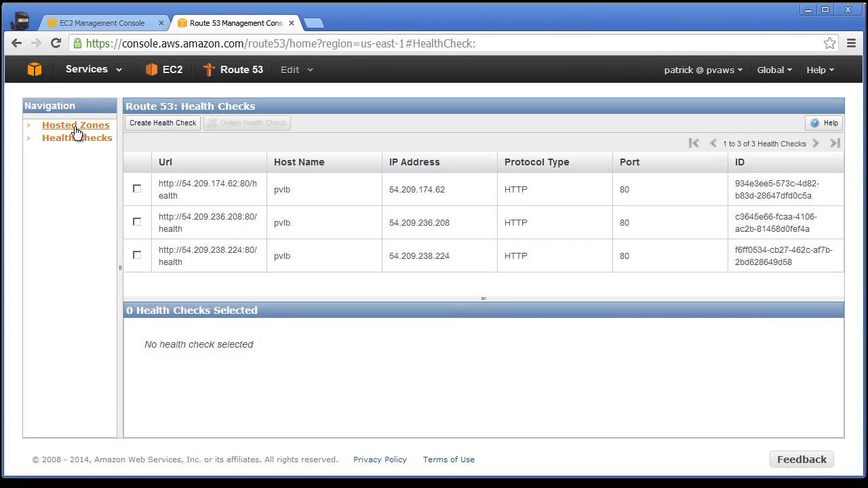Click URL http://54.209.236.208:80/health cell
868x488 pixels.
[208, 222]
